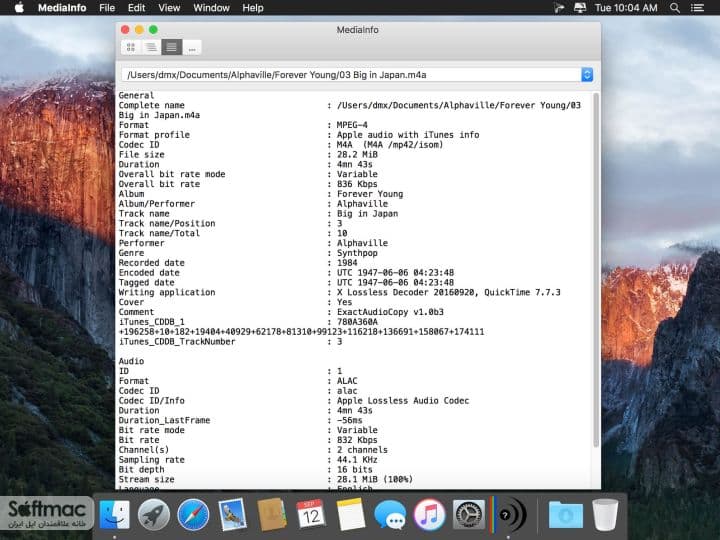The height and width of the screenshot is (540, 720).
Task: Click the Comment value 'ExactAudioCopy v1.0b3'
Action: tap(390, 312)
